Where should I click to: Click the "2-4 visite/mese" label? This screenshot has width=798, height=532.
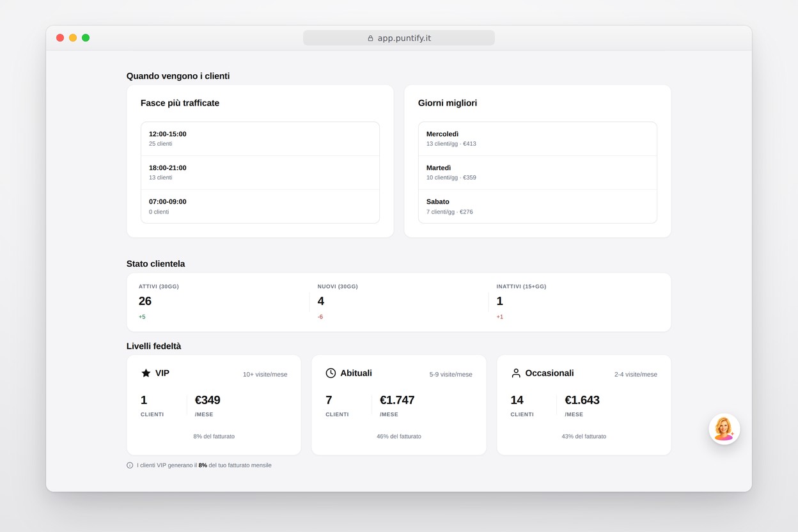[x=636, y=374]
